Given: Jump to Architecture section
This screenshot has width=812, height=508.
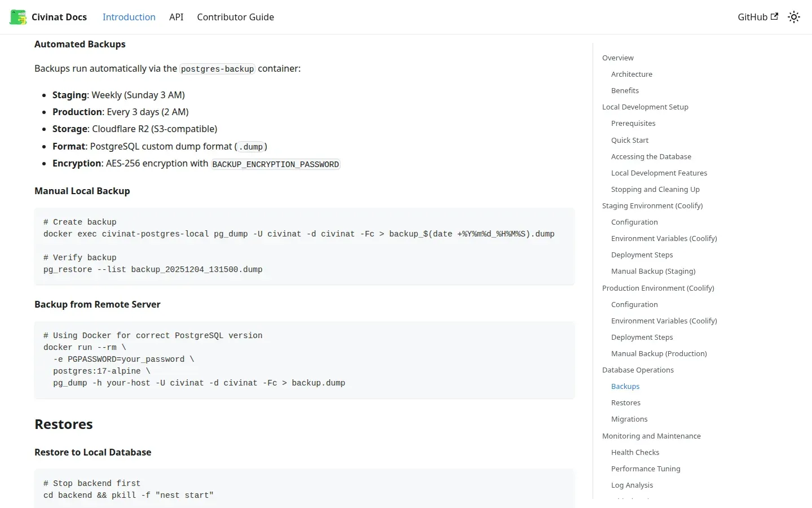Looking at the screenshot, I should (x=632, y=74).
